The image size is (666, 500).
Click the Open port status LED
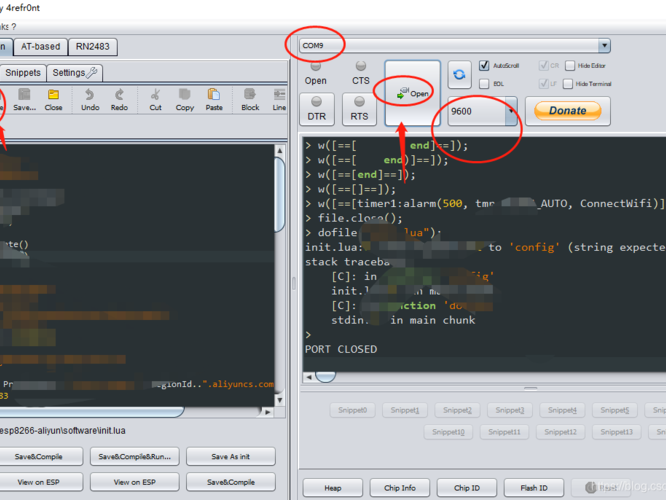click(x=316, y=66)
